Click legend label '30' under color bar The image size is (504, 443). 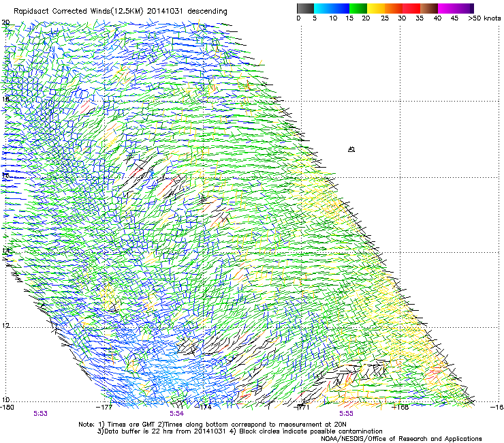coord(402,18)
